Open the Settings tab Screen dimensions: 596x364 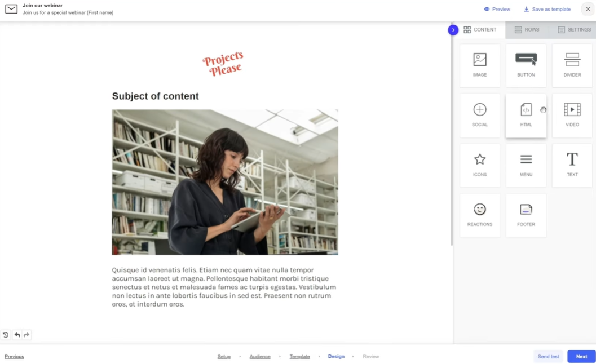pos(574,29)
